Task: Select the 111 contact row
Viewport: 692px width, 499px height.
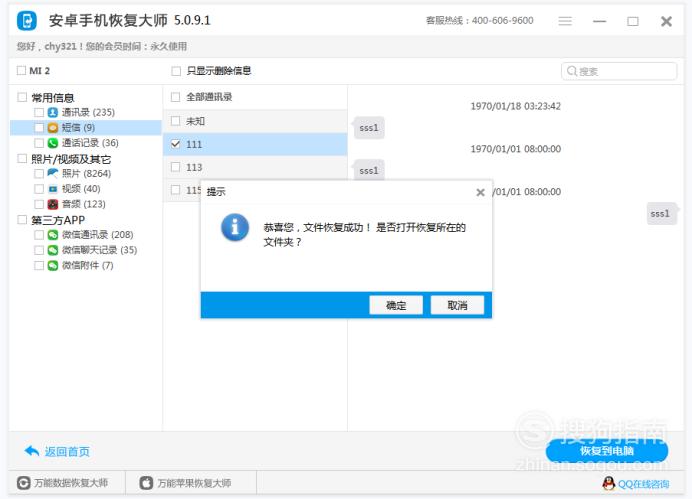Action: [x=255, y=144]
